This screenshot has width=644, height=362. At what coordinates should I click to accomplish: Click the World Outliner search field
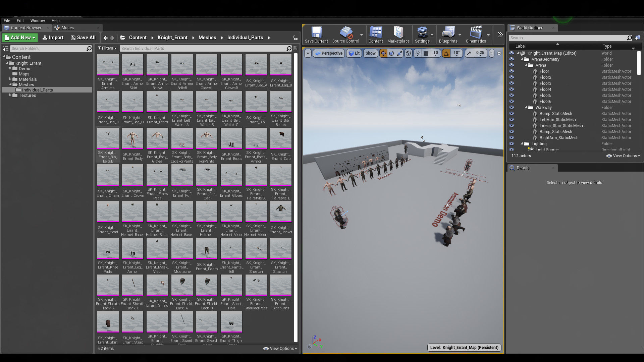pos(568,38)
